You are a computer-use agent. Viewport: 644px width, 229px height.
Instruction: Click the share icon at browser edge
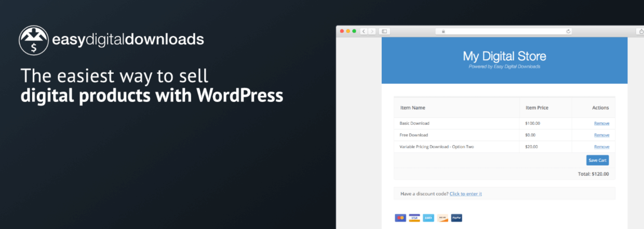(x=640, y=31)
